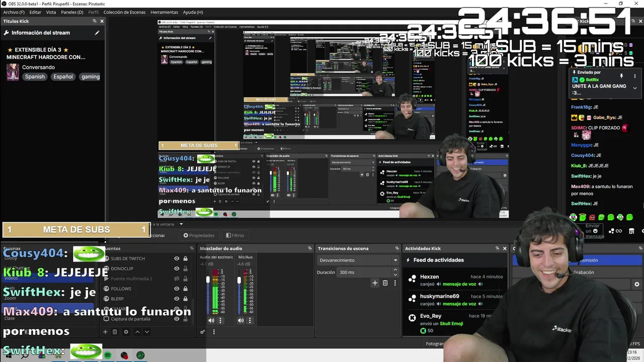The width and height of the screenshot is (644, 362).
Task: Open Audio del escritorio options menu
Action: pyautogui.click(x=220, y=320)
